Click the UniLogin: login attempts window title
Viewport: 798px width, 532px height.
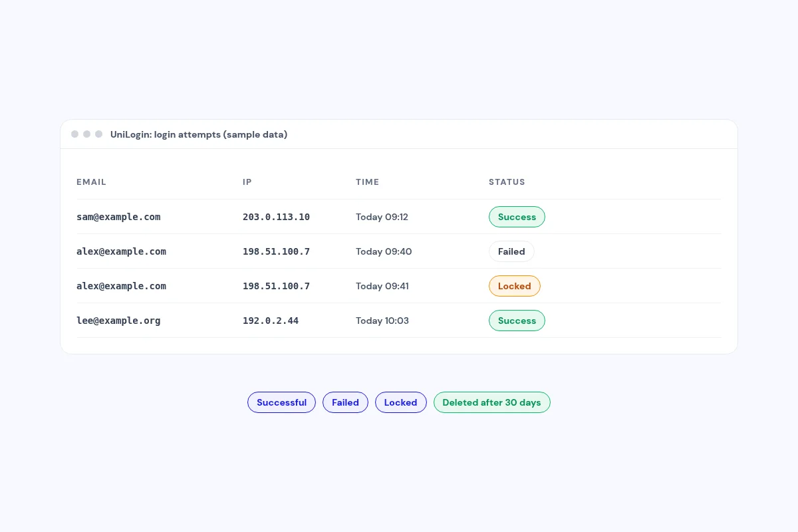199,134
